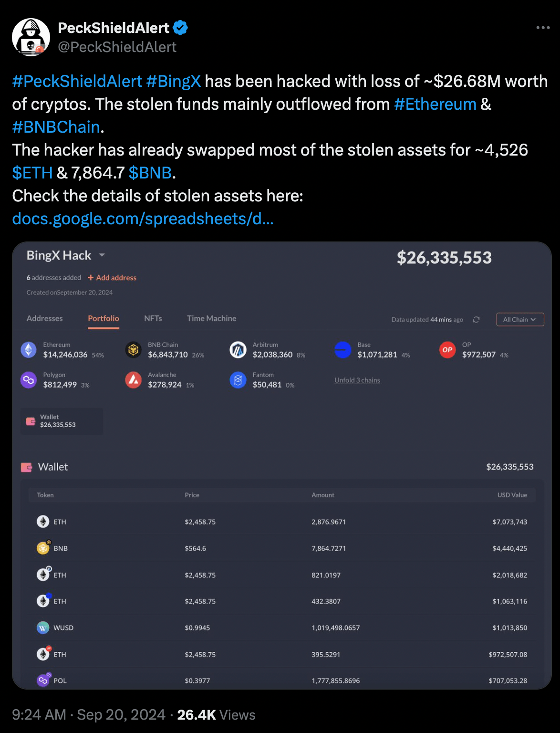Click the BNB Chain logo icon
The width and height of the screenshot is (560, 733).
pyautogui.click(x=134, y=350)
